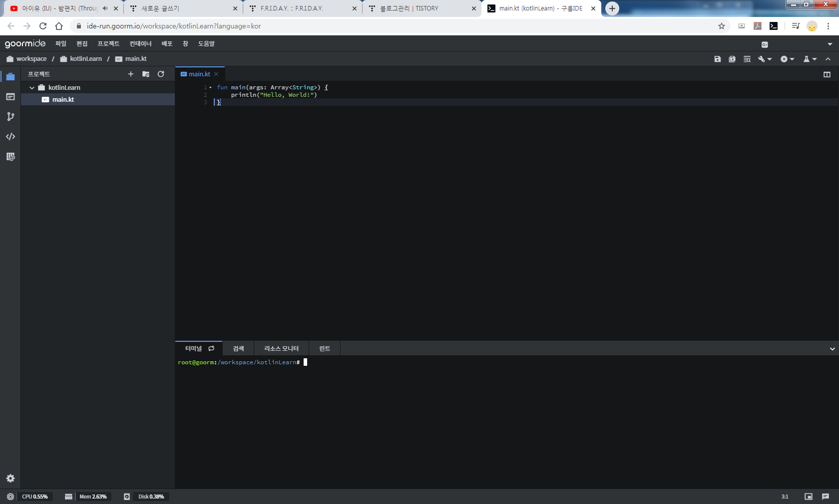Open the 컨테이너 menu
This screenshot has width=839, height=504.
coord(140,44)
